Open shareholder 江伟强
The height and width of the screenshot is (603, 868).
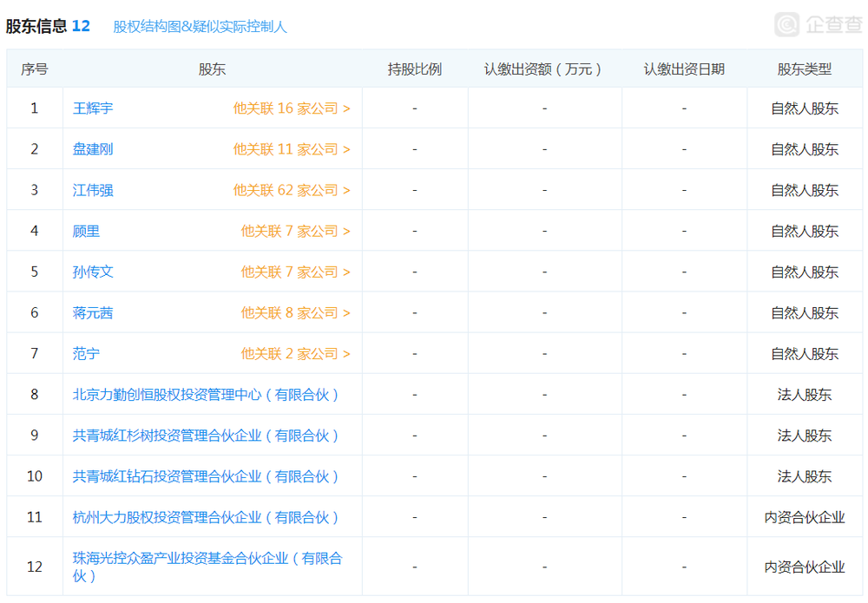tap(93, 190)
